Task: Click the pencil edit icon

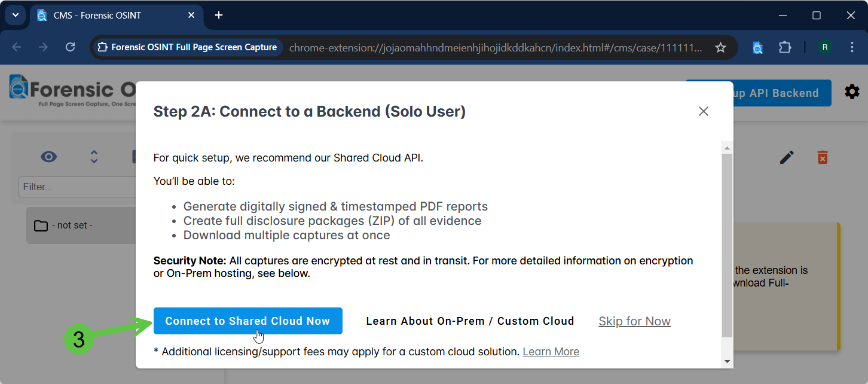Action: pos(787,157)
